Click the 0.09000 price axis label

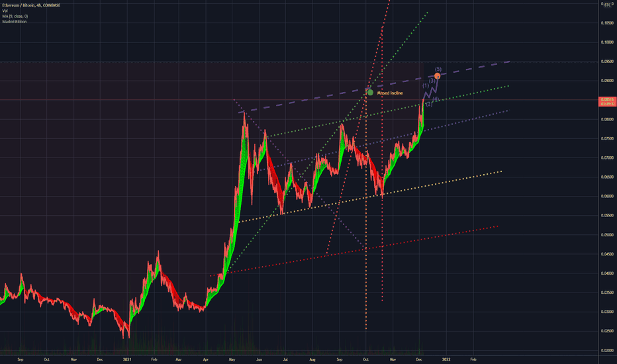(x=607, y=81)
